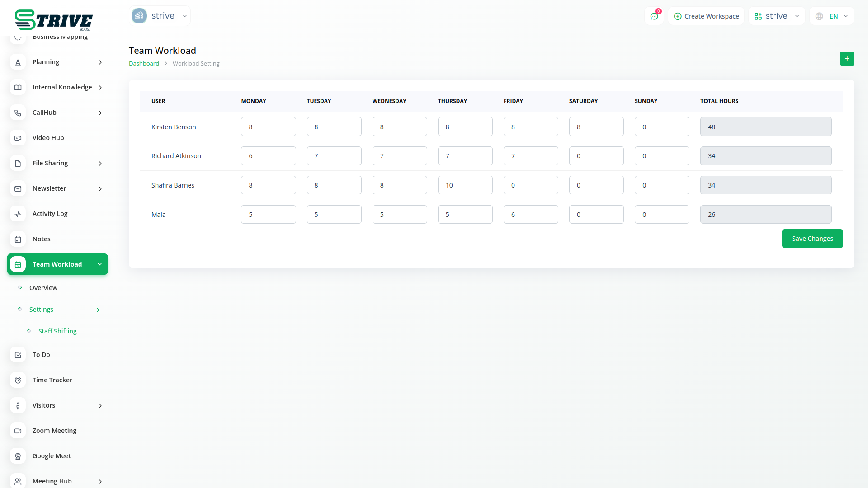868x488 pixels.
Task: Click the Zoom Meeting camera icon
Action: pos(18,431)
